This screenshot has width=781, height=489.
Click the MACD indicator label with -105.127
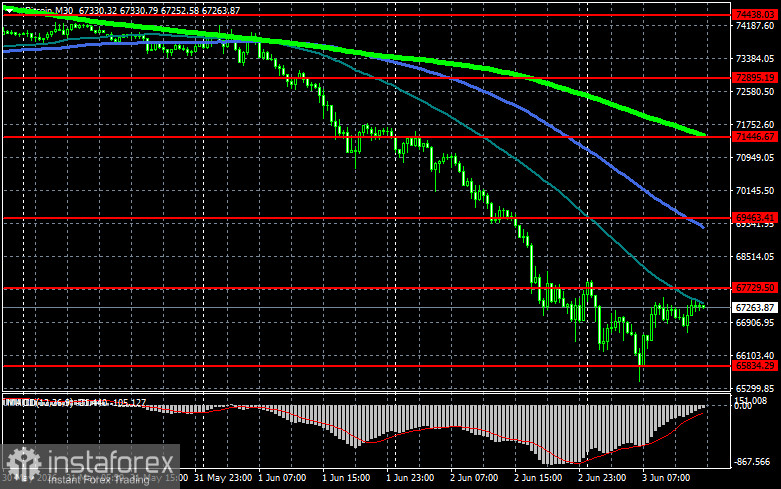click(75, 402)
